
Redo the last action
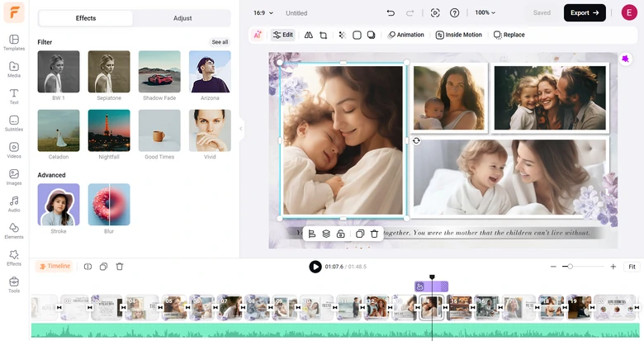click(x=410, y=13)
